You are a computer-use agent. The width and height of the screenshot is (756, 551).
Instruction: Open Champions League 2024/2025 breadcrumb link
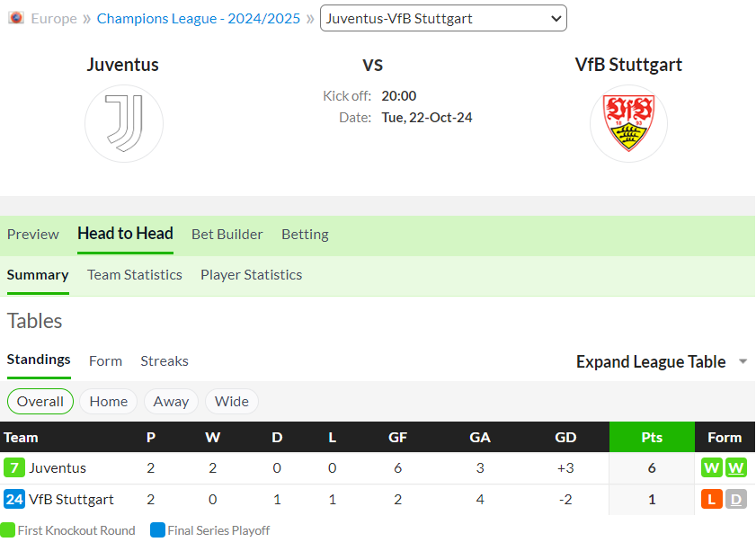[x=198, y=18]
